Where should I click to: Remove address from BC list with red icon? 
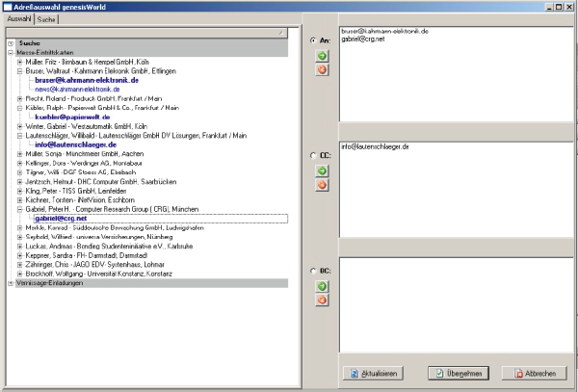pos(322,300)
